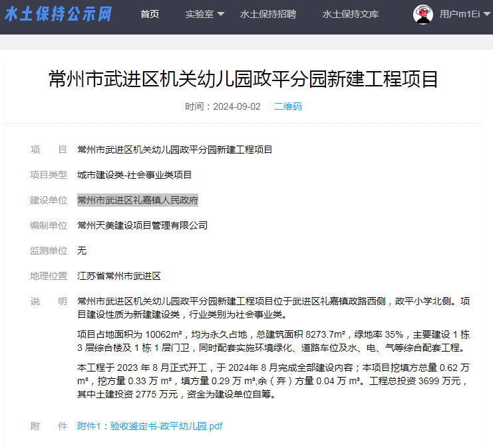Go to 首页 in the navigation bar
493x448 pixels.
(x=150, y=14)
